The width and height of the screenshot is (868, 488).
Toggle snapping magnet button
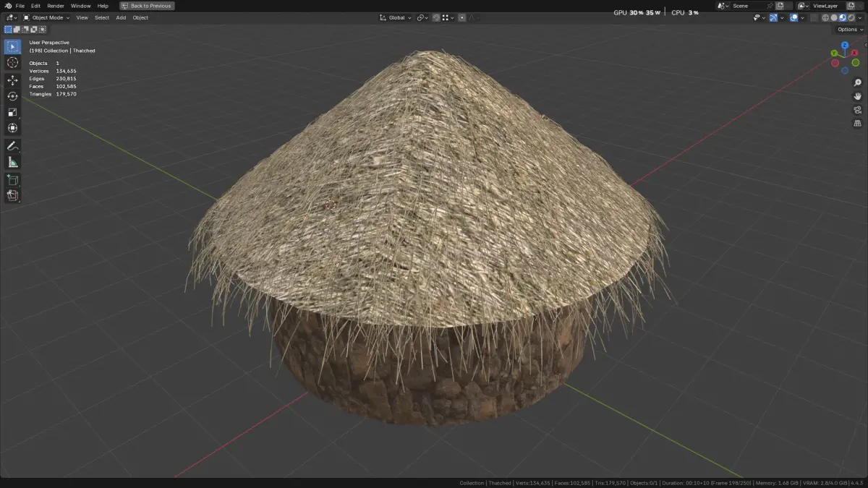[x=437, y=17]
